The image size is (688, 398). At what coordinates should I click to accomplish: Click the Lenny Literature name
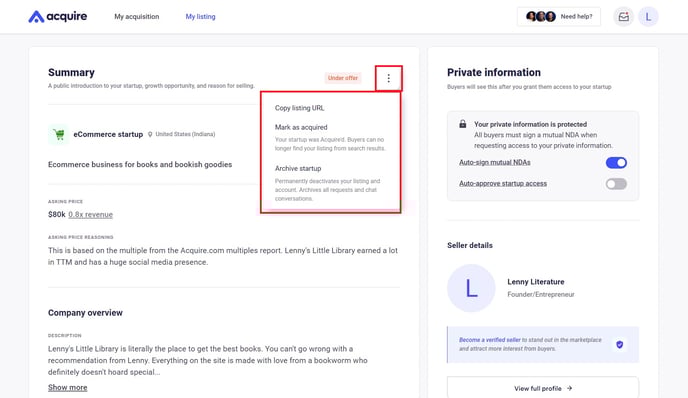(x=536, y=282)
